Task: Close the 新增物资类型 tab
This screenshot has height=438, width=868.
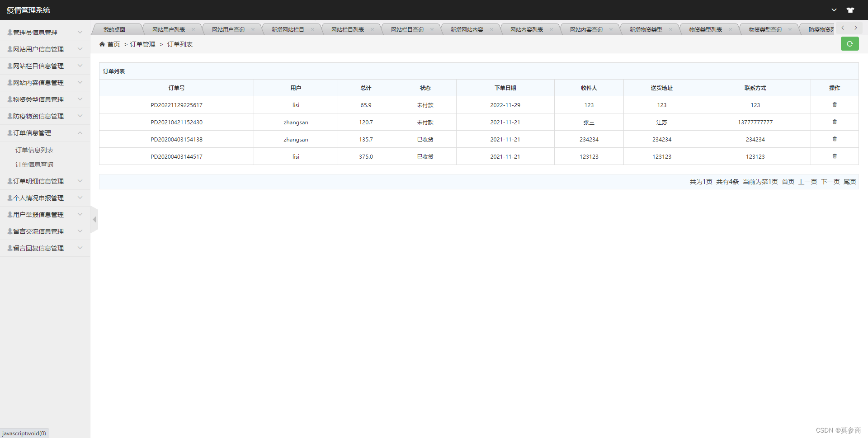Action: 670,30
